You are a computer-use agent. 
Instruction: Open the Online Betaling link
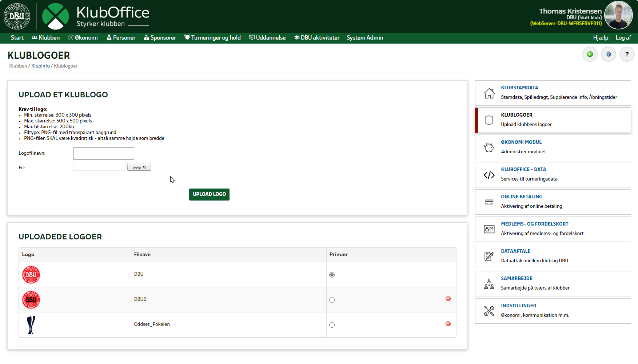pos(522,197)
